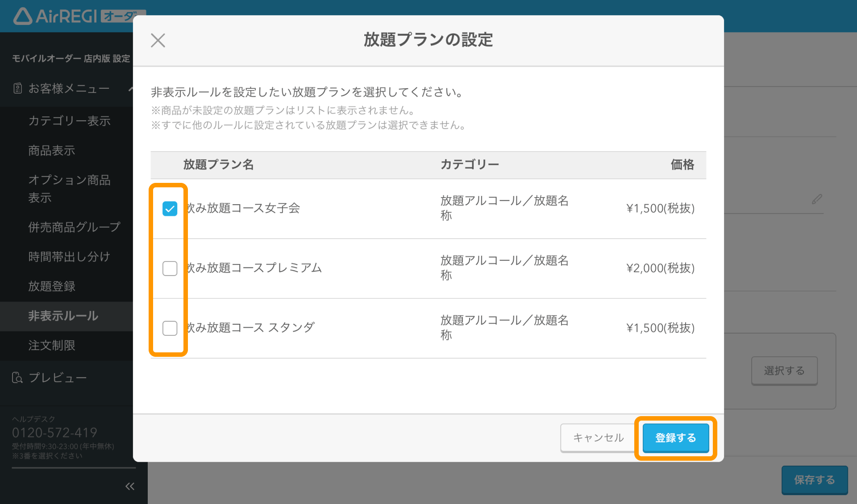The height and width of the screenshot is (504, 857).
Task: Click price in スタンダ row
Action: [661, 328]
